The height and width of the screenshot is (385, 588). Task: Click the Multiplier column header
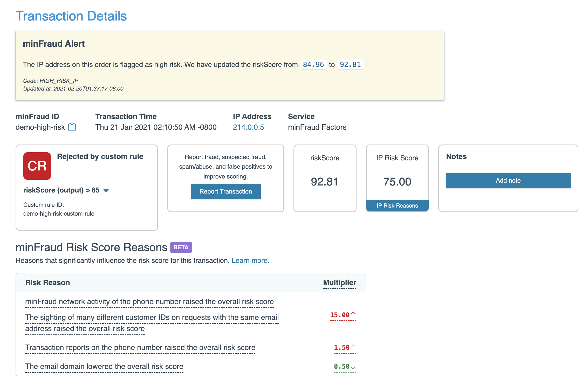coord(339,283)
